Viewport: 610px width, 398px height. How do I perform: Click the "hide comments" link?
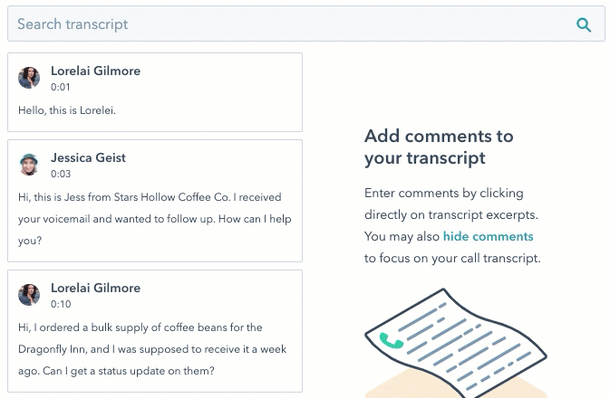point(488,236)
